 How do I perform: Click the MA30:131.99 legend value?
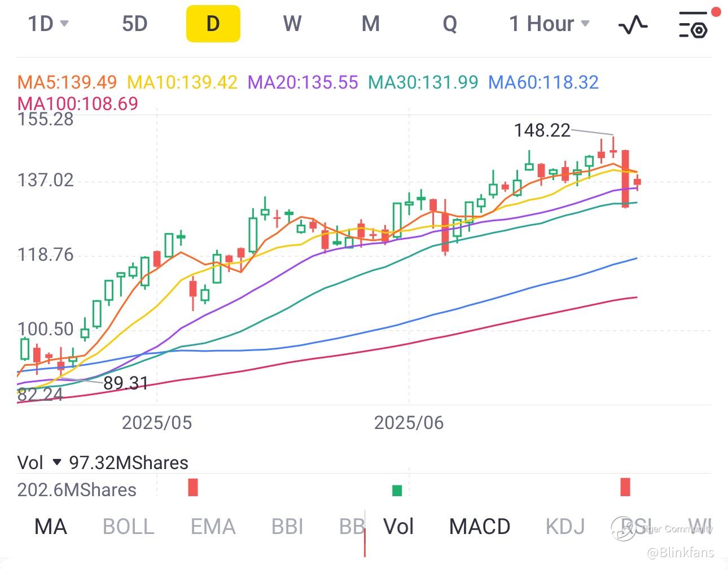click(423, 82)
